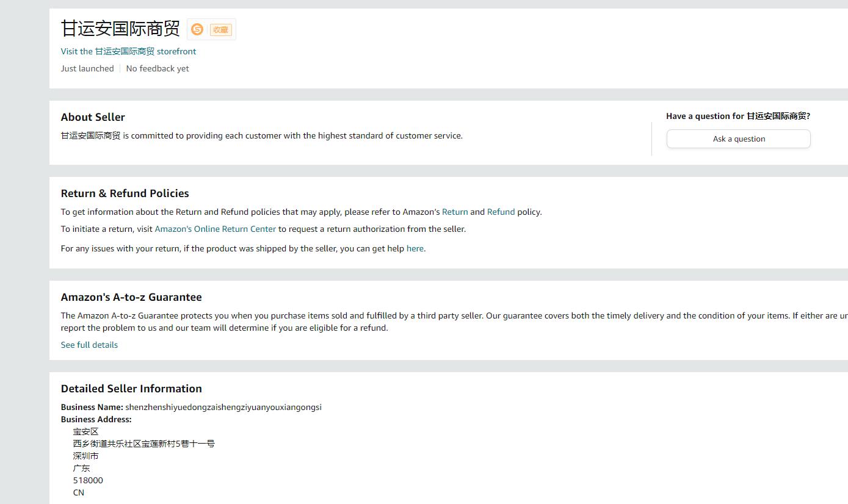Click the Amazon's A-to-z Guarantee heading

click(131, 297)
